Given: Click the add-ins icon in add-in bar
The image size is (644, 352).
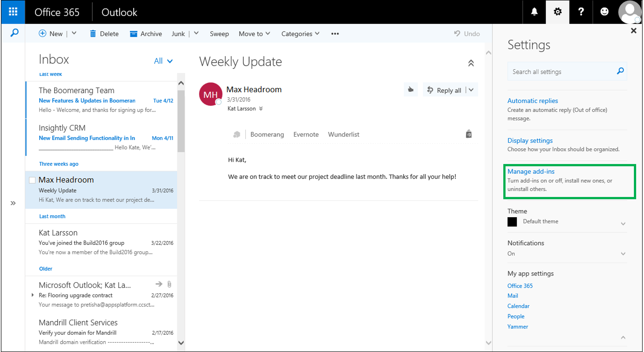Looking at the screenshot, I should point(236,134).
